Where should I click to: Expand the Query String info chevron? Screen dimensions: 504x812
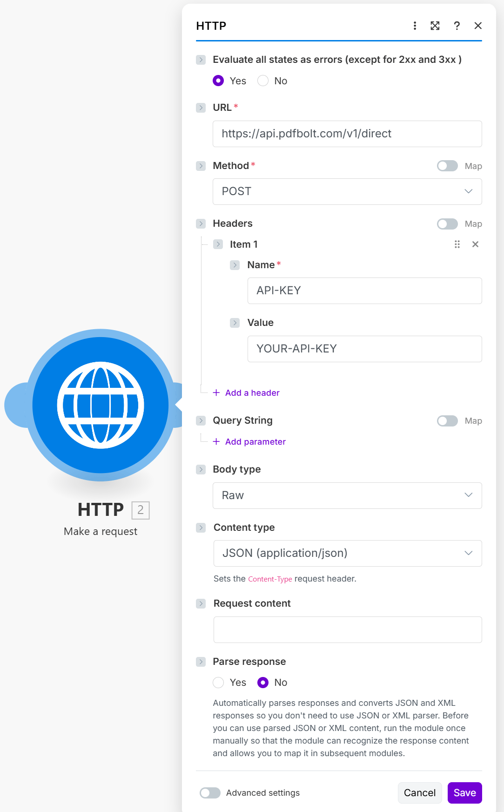click(x=201, y=420)
